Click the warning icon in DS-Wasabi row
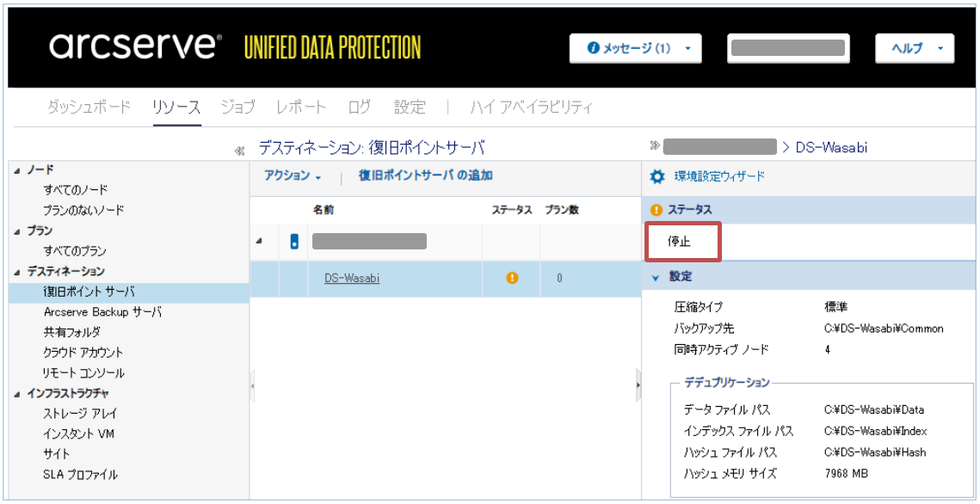Viewport: 980px width, 504px height. tap(512, 278)
